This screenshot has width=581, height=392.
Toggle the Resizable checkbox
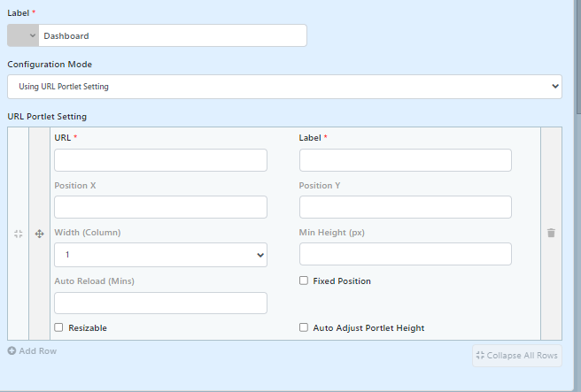pyautogui.click(x=58, y=327)
